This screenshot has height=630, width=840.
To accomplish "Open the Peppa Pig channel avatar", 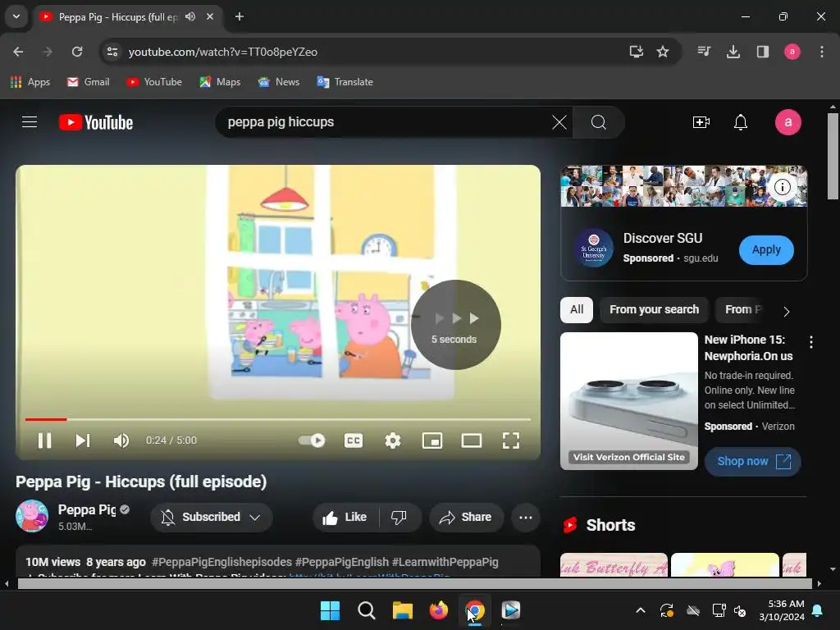I will pyautogui.click(x=32, y=516).
